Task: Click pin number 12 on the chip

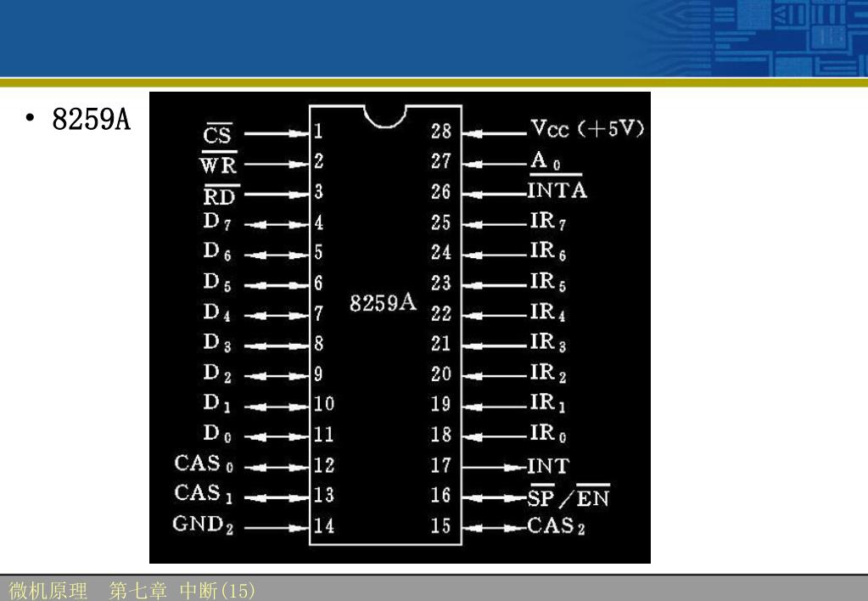Action: pyautogui.click(x=324, y=465)
